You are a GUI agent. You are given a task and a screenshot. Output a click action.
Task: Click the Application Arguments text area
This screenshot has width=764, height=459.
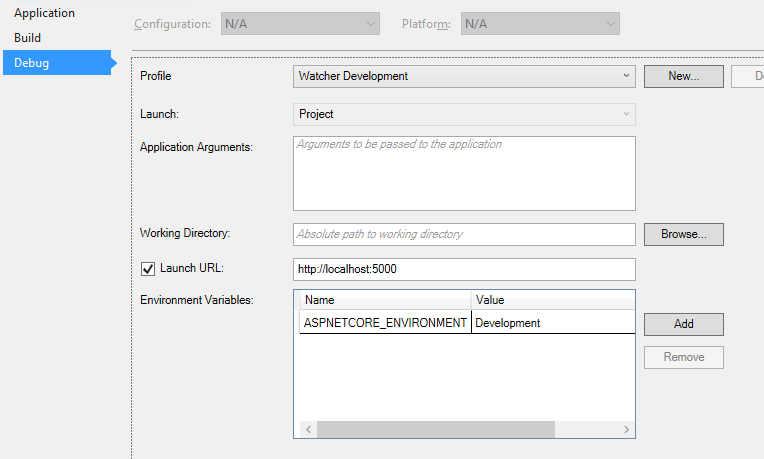pyautogui.click(x=465, y=173)
